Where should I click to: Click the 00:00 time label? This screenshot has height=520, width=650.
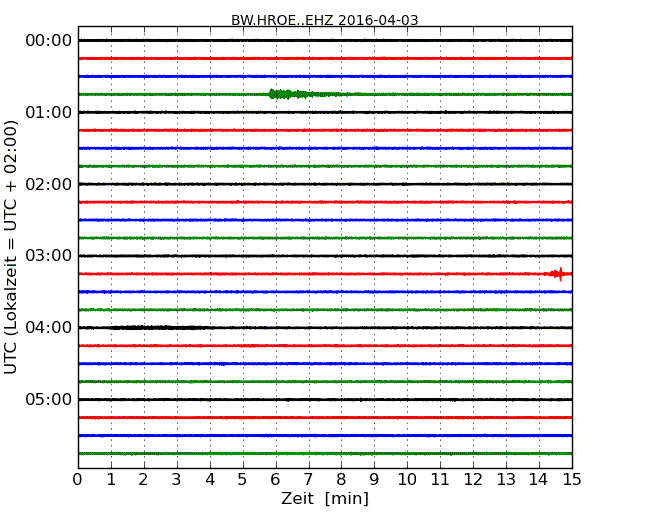49,41
